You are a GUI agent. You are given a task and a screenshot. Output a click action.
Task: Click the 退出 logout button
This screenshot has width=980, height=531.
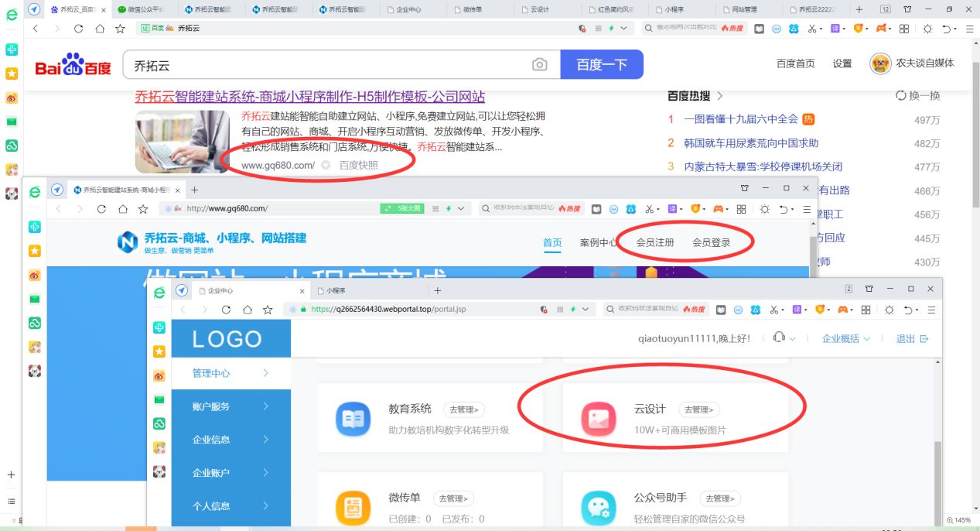[913, 338]
